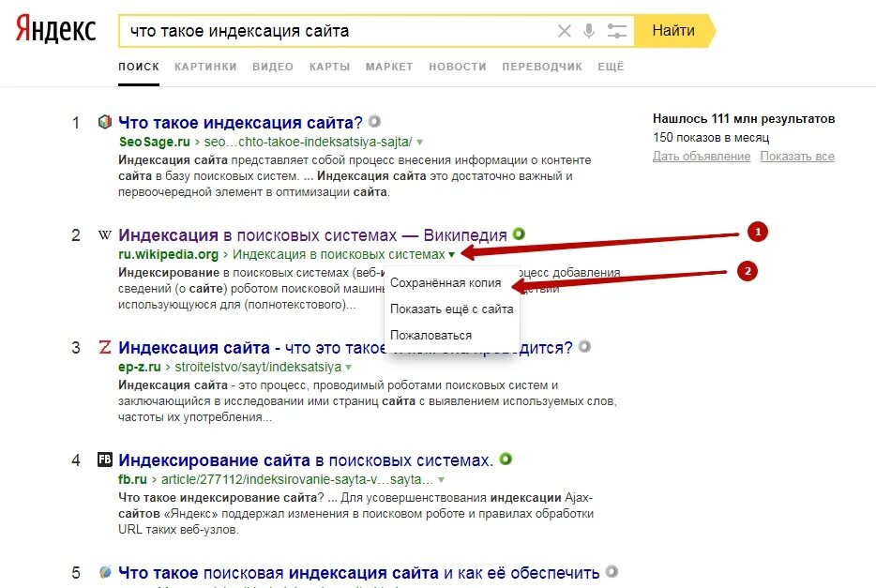Open result Что такое индексация сайта?
Screen dimensions: 876x588
[x=240, y=122]
